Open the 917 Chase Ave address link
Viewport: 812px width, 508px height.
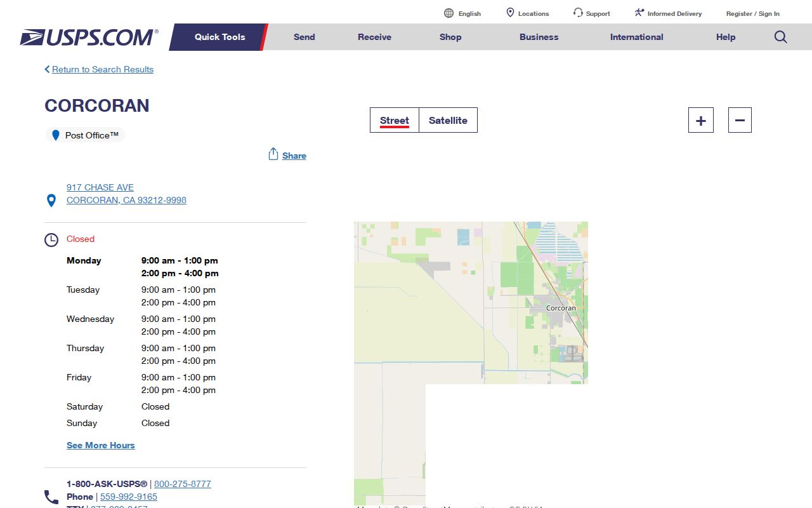click(x=100, y=187)
